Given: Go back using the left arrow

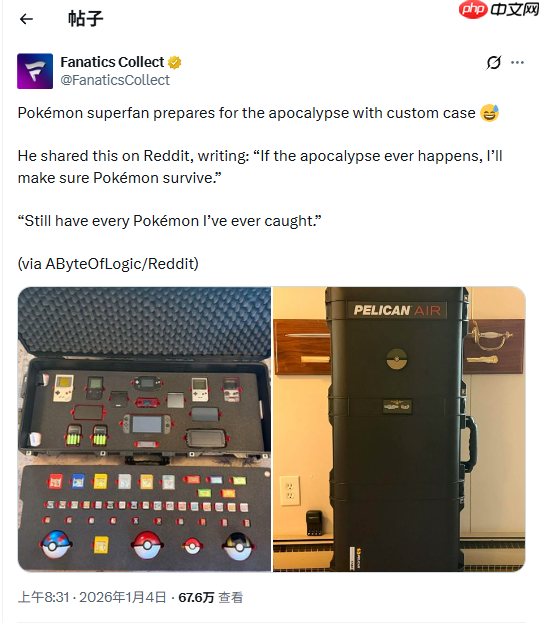Looking at the screenshot, I should click(x=26, y=19).
